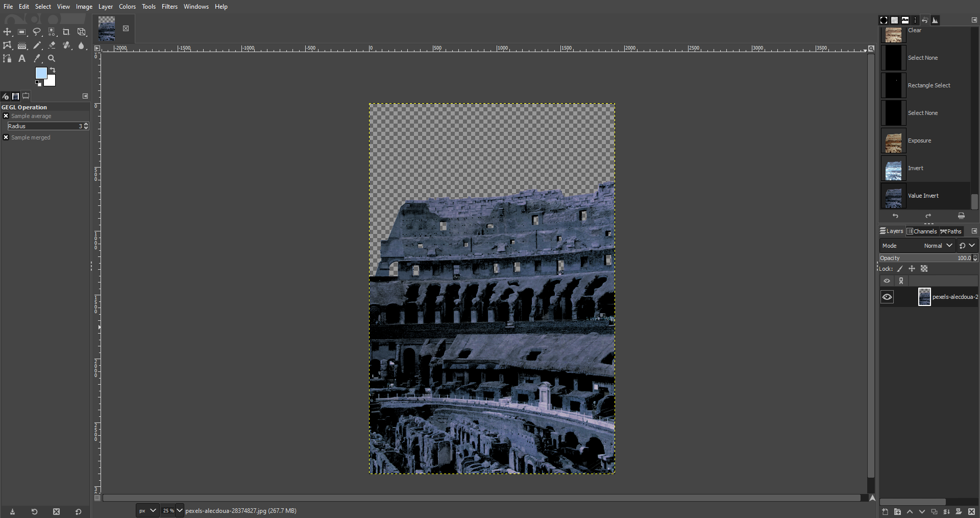Swap foreground and background colors

pos(53,70)
